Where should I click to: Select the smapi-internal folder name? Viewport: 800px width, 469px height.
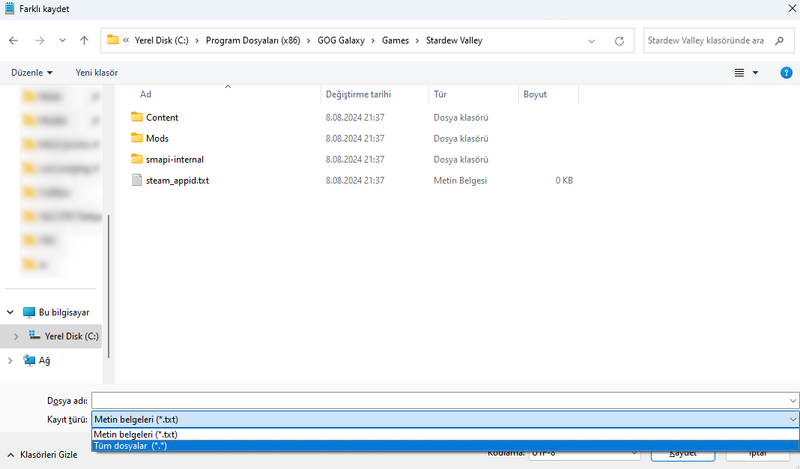175,159
